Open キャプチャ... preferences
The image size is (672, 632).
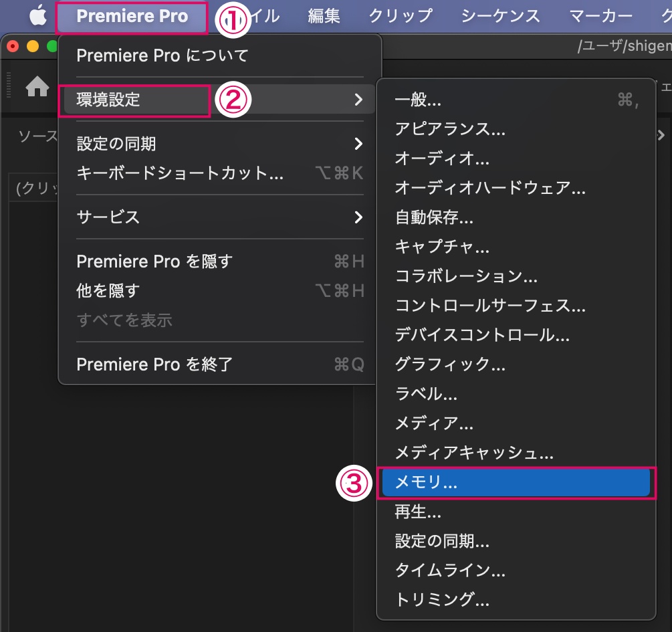[516, 247]
